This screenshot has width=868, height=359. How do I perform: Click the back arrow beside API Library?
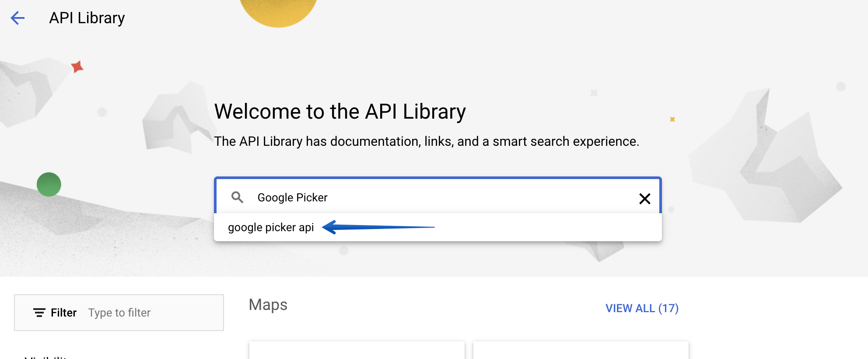17,18
